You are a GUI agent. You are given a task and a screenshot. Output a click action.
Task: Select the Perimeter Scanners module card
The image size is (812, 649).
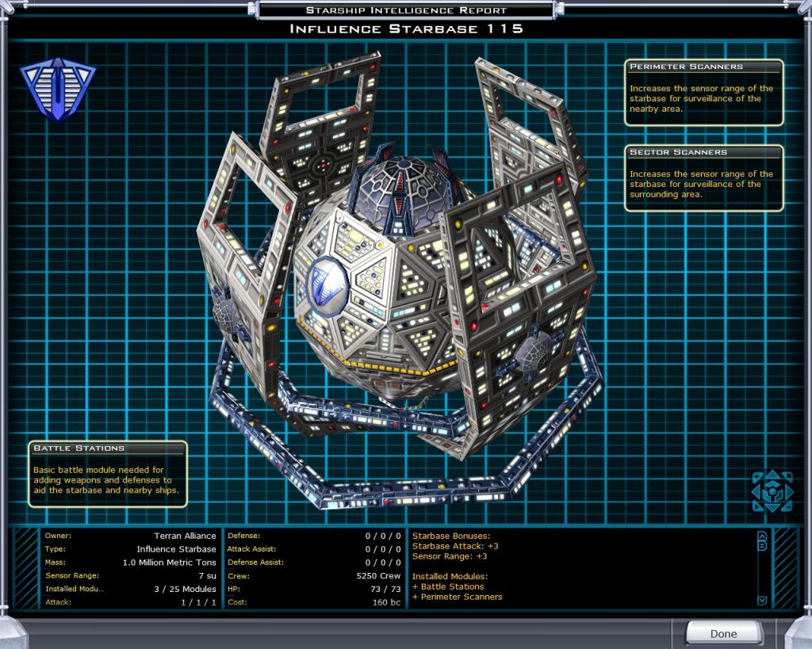tap(704, 93)
